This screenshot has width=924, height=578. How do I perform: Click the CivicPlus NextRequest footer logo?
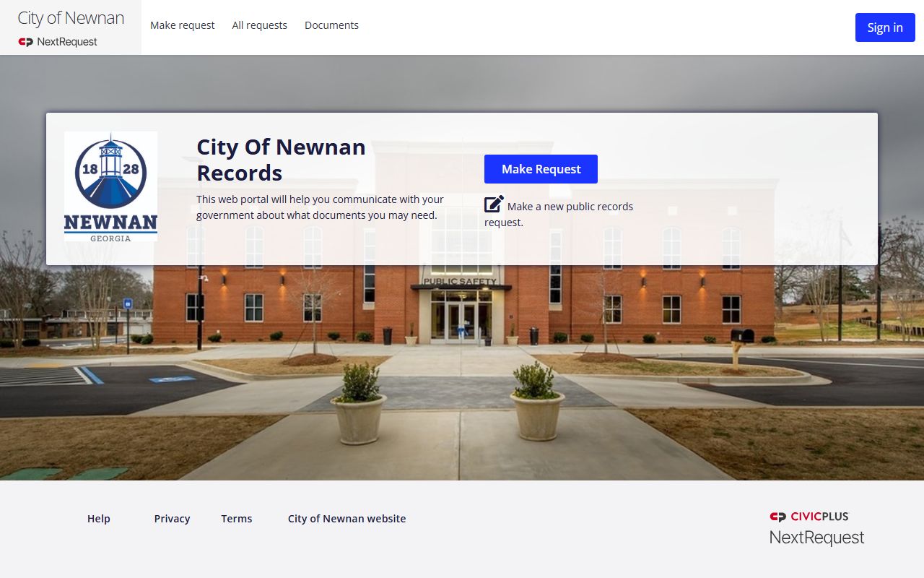click(816, 529)
